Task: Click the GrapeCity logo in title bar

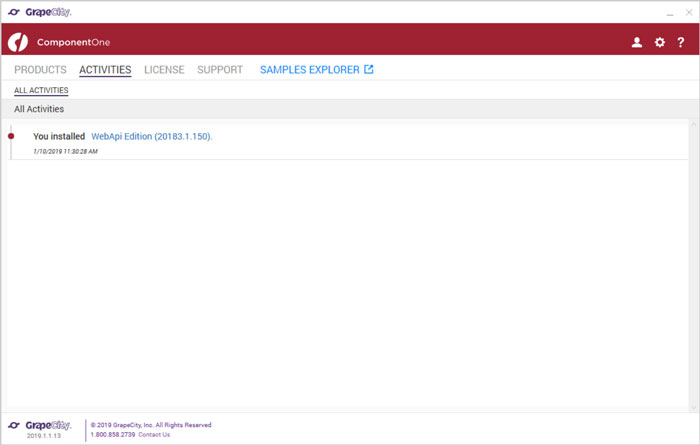Action: 40,12
